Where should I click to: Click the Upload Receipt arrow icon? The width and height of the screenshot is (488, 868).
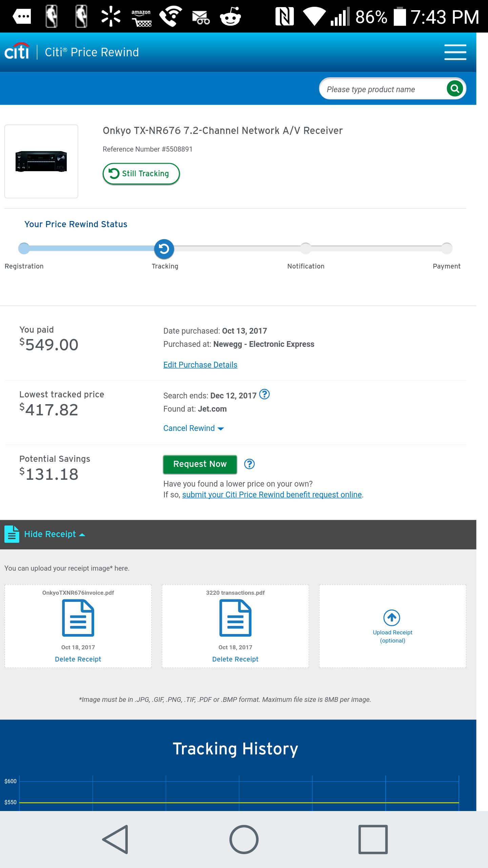coord(392,618)
